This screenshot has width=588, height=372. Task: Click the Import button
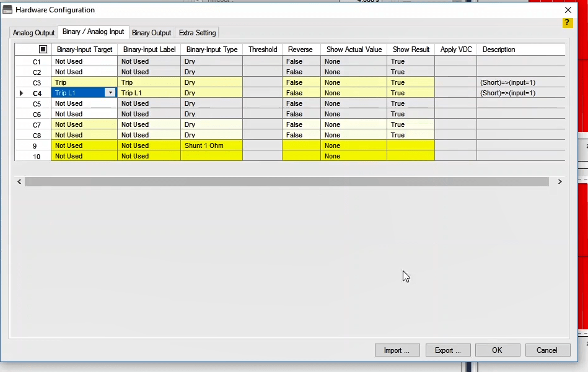397,350
